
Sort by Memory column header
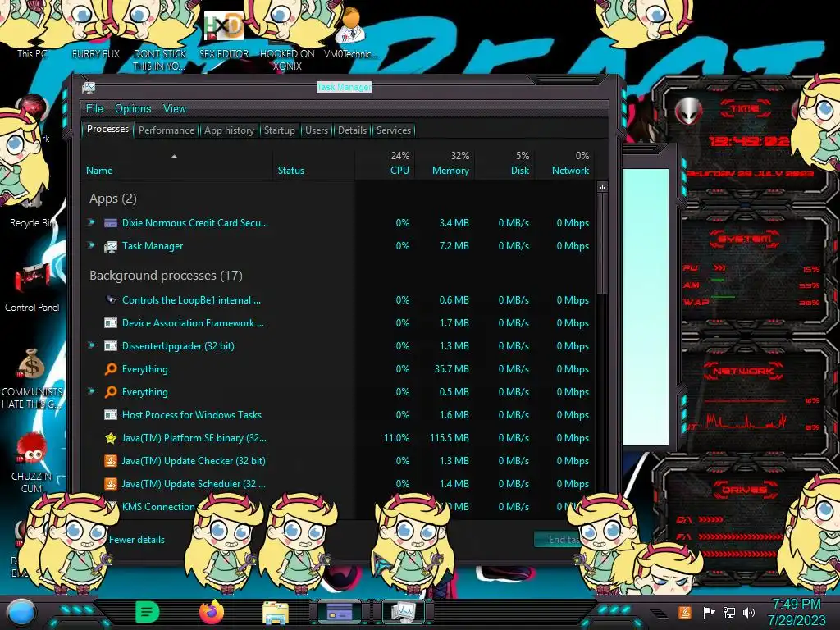(445, 163)
